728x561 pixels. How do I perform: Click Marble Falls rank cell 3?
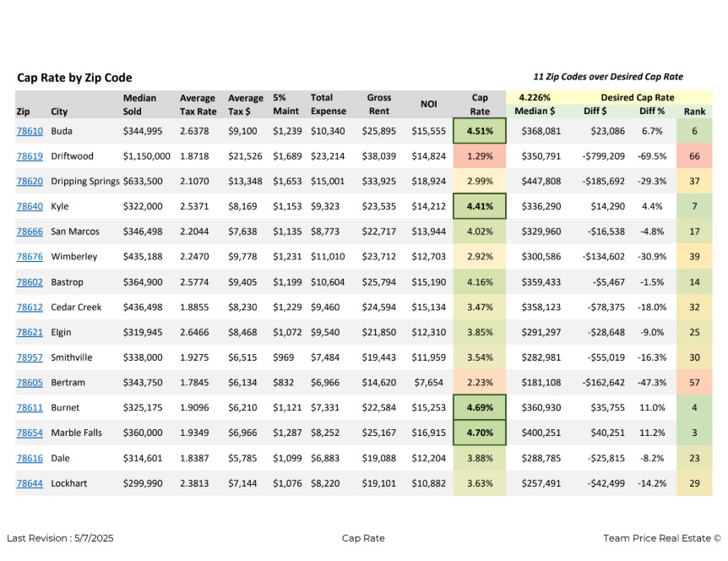(694, 433)
